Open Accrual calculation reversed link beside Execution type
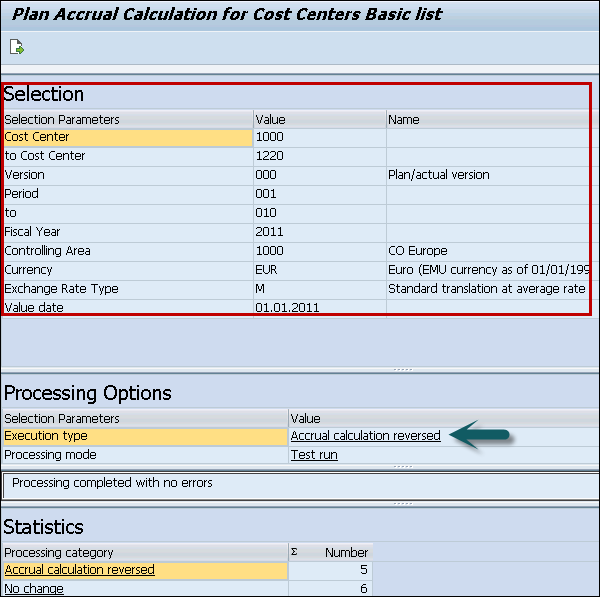The height and width of the screenshot is (597, 600). click(x=365, y=436)
